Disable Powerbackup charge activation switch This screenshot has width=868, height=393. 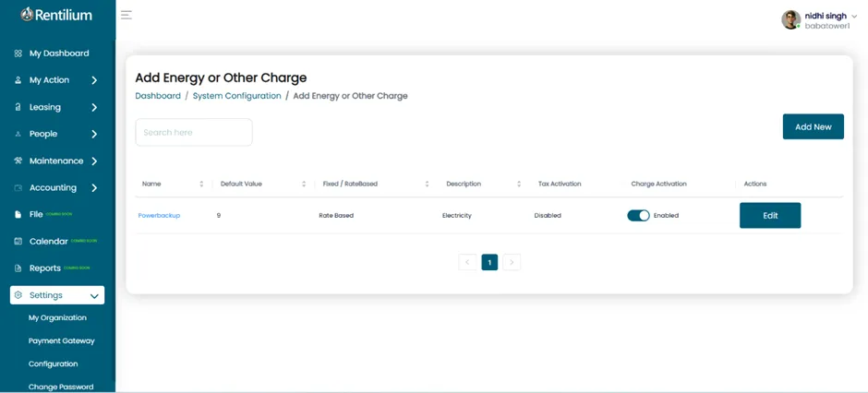pos(638,216)
